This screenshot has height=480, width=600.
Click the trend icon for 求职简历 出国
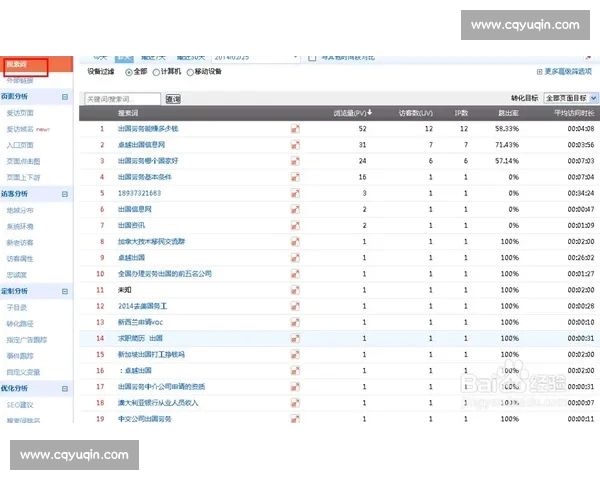point(295,338)
